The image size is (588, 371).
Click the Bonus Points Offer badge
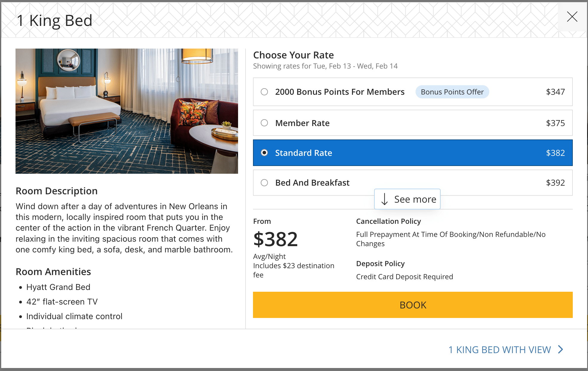[452, 92]
